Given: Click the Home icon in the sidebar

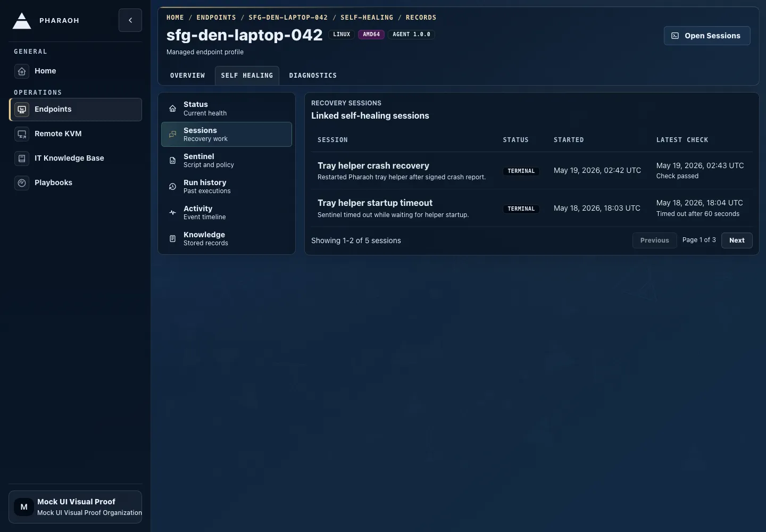Looking at the screenshot, I should click(22, 71).
